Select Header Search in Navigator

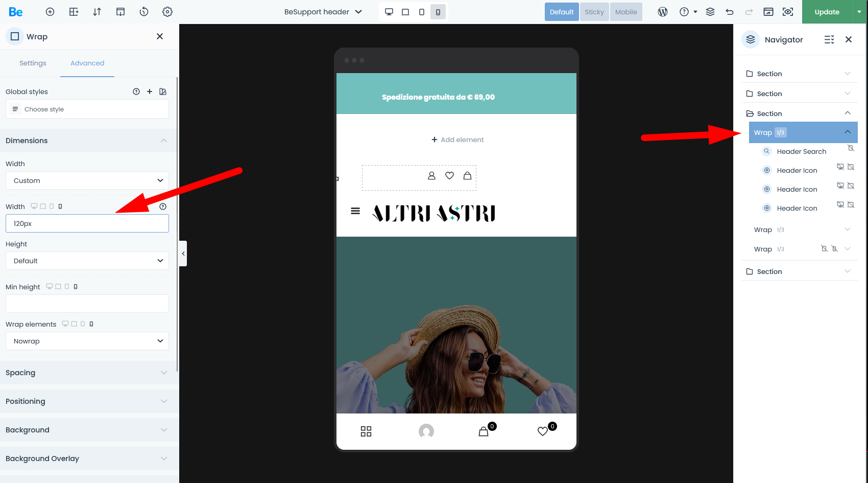point(801,151)
